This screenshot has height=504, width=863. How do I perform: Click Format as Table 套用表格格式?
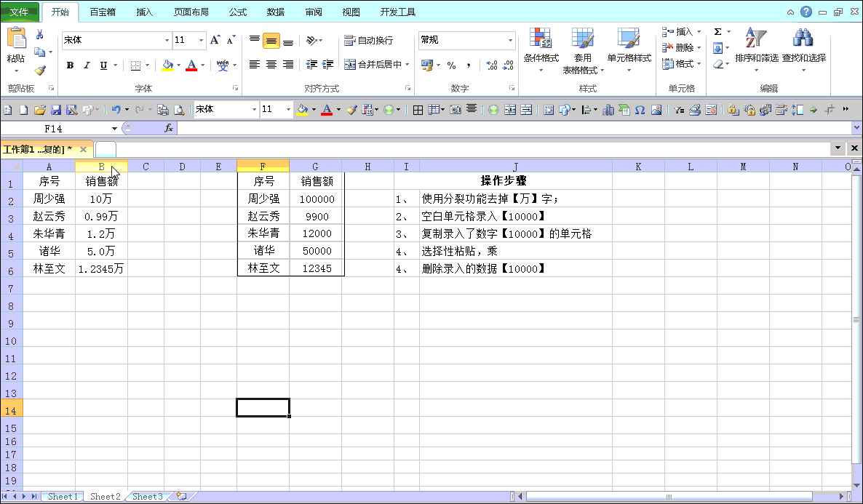click(583, 50)
